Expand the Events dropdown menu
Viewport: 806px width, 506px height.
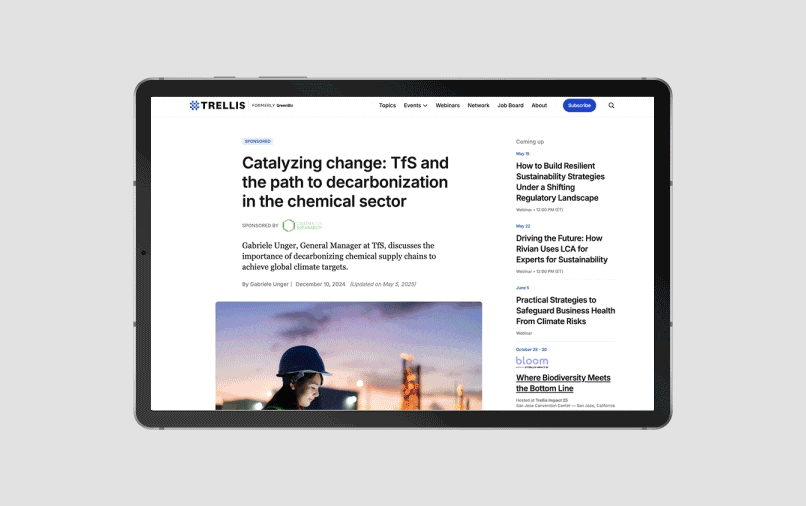click(415, 105)
